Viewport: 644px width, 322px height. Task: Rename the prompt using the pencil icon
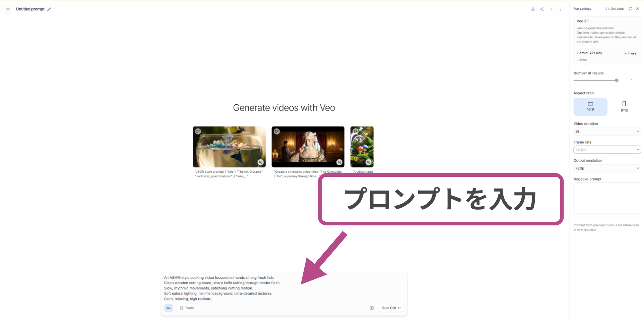click(x=49, y=9)
